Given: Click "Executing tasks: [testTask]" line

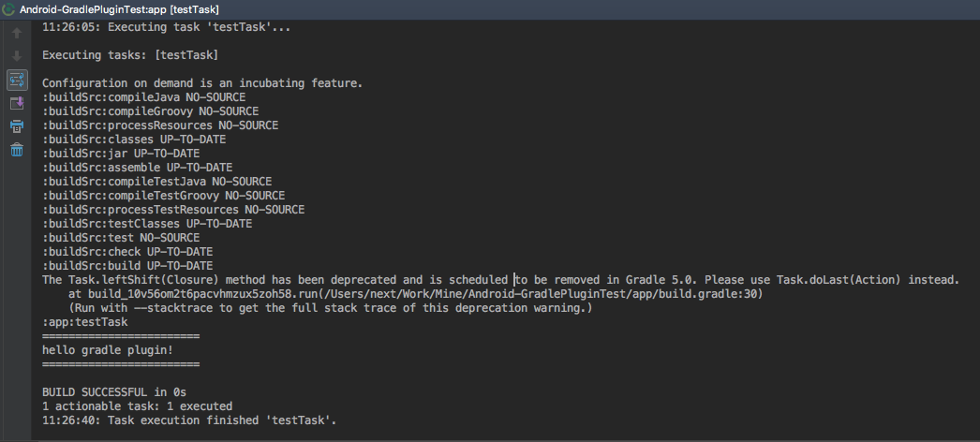Looking at the screenshot, I should 130,55.
